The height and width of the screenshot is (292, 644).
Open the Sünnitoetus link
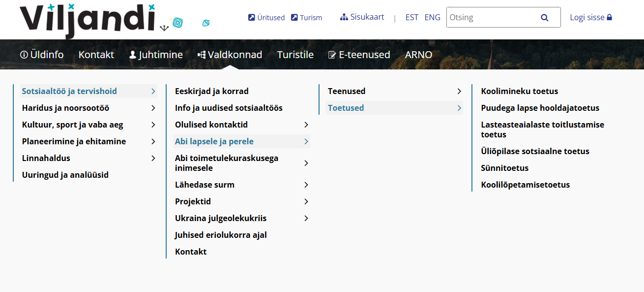[504, 168]
